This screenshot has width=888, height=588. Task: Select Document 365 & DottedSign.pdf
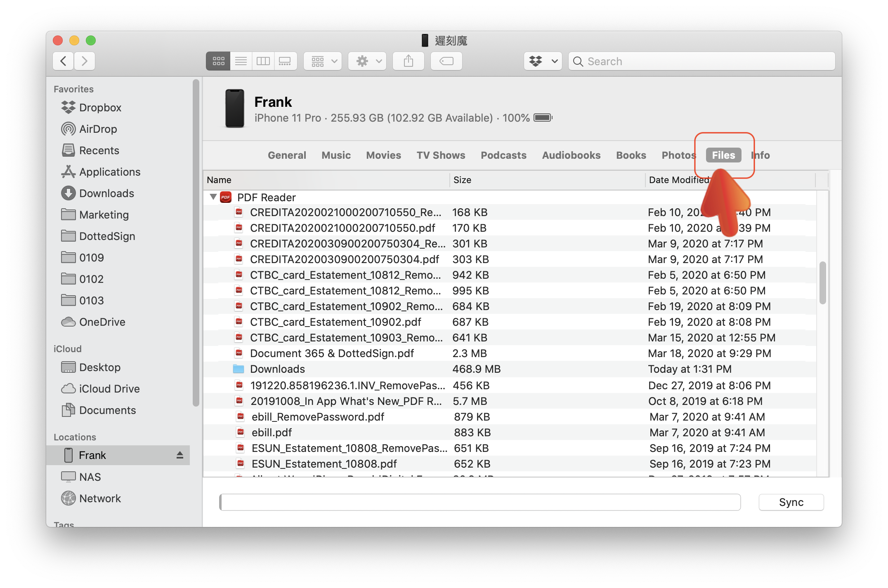click(x=510, y=353)
